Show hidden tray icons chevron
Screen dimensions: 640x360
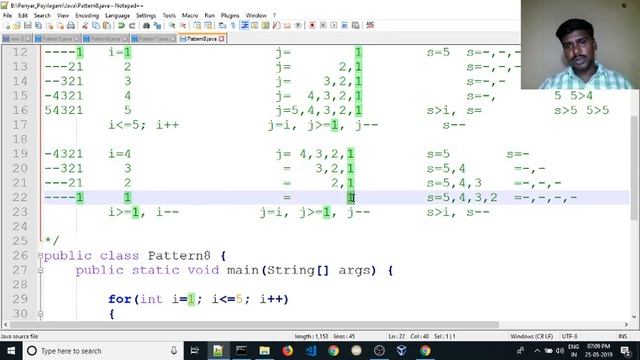point(537,351)
